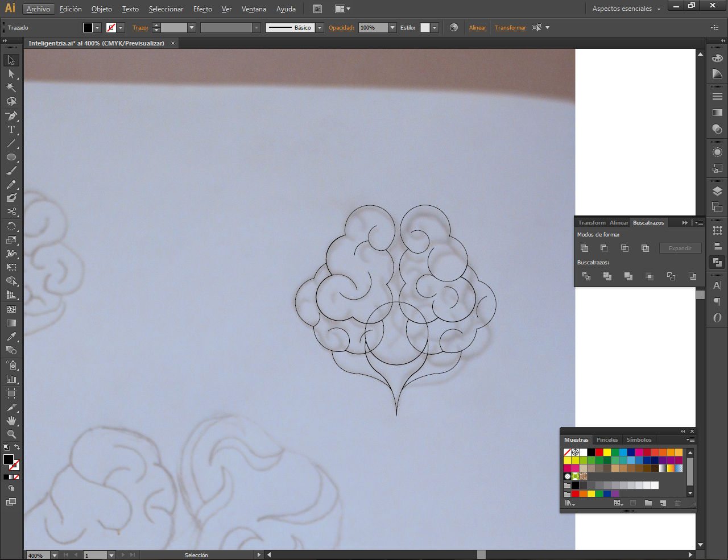Click the Alinear link in control bar
This screenshot has width=728, height=560.
(x=478, y=27)
